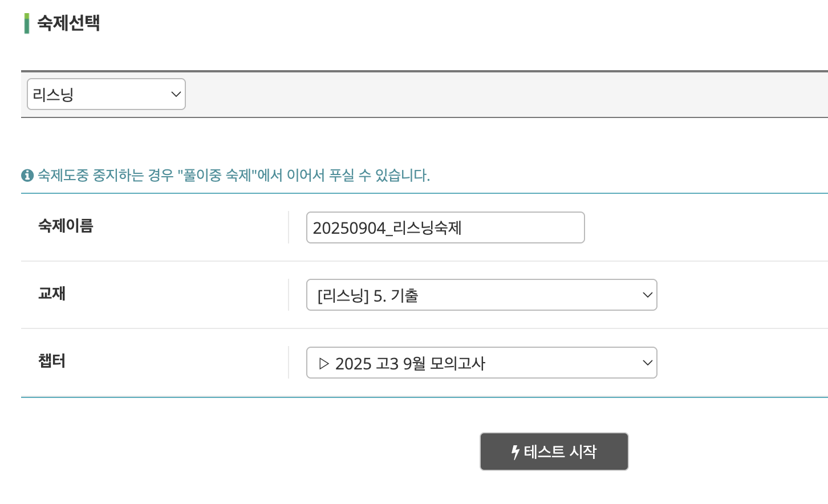Click empty space right of the 숙제이름 input
The image size is (828, 504).
(706, 227)
